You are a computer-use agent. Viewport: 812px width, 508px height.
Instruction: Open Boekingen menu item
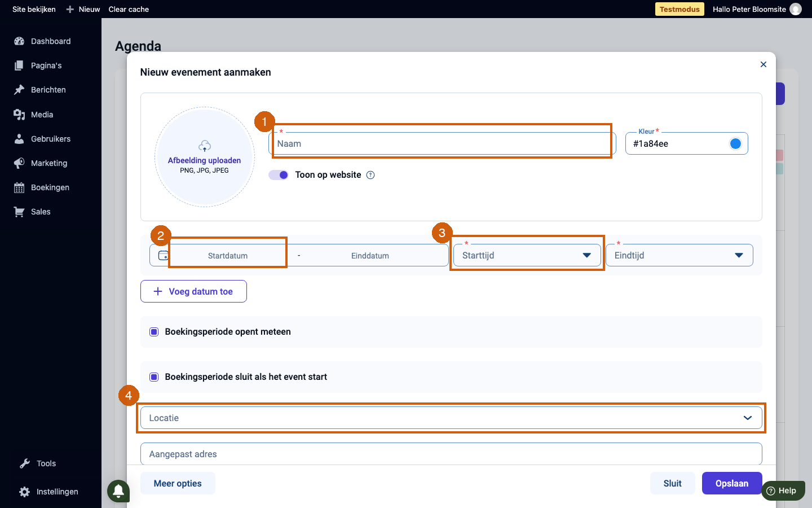50,187
